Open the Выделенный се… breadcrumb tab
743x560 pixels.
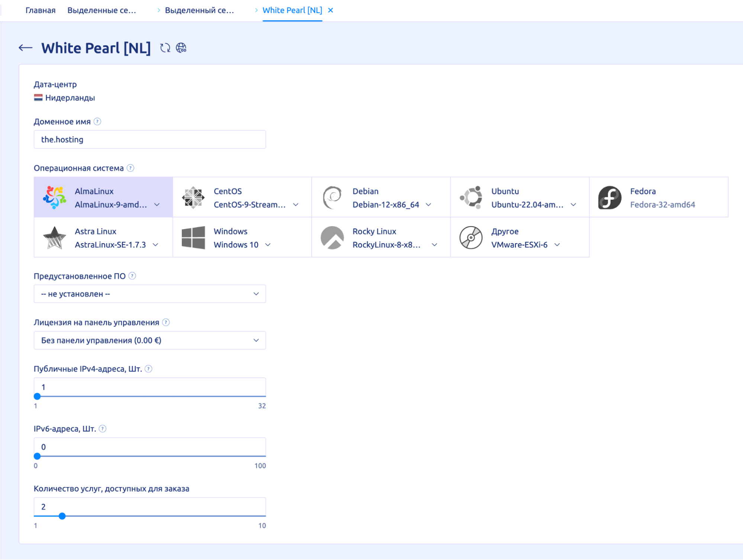point(200,10)
